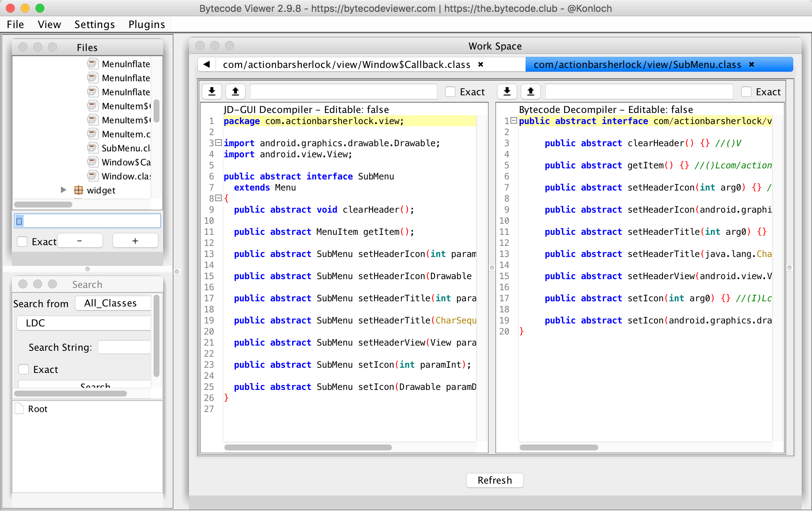812x511 pixels.
Task: Select SubMenu.cl class file icon
Action: click(x=92, y=148)
